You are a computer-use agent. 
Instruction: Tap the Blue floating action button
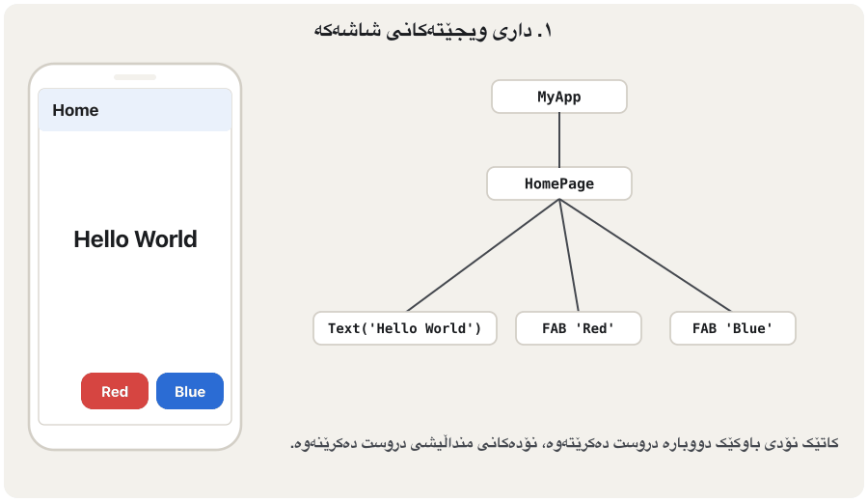(190, 391)
